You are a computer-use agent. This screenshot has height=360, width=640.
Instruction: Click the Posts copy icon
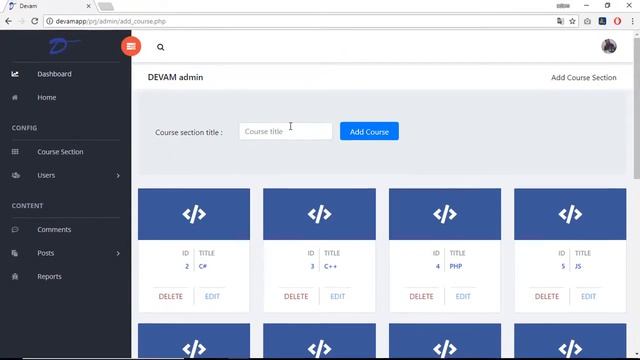click(x=15, y=253)
